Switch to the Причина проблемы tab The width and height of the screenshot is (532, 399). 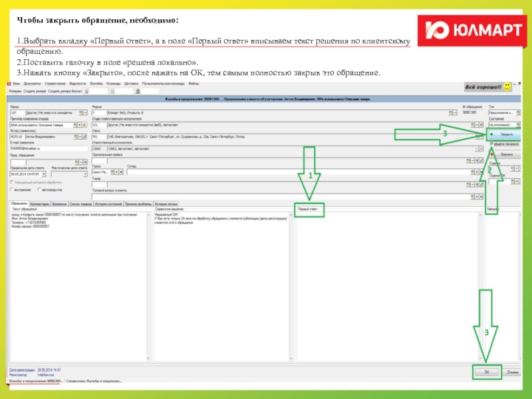138,204
